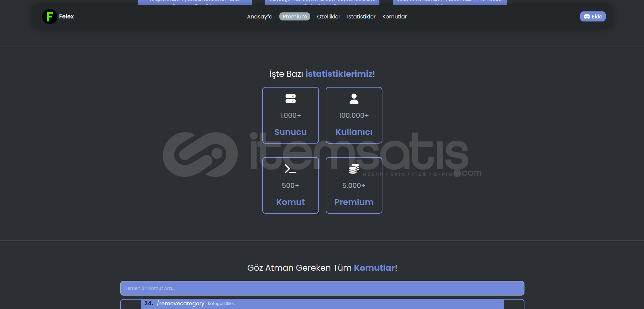This screenshot has height=309, width=644.
Task: Click the Göz Atman Gereken Tüm Komutlar heading
Action: pyautogui.click(x=322, y=268)
